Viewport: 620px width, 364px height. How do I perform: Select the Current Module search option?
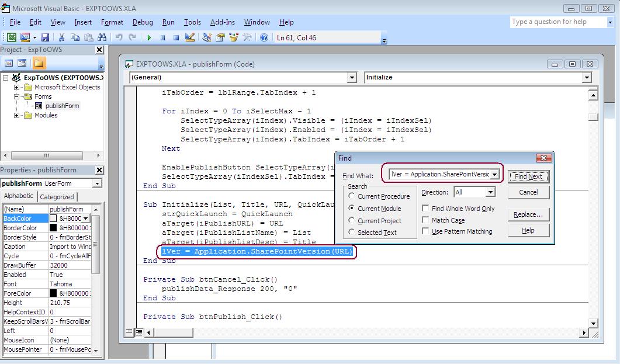tap(351, 208)
